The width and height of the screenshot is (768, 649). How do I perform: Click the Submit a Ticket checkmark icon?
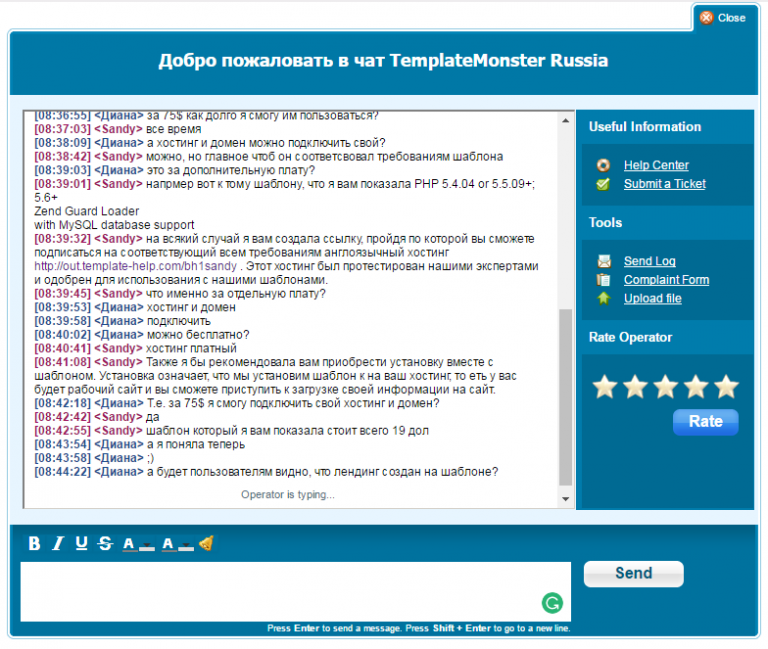tap(603, 184)
